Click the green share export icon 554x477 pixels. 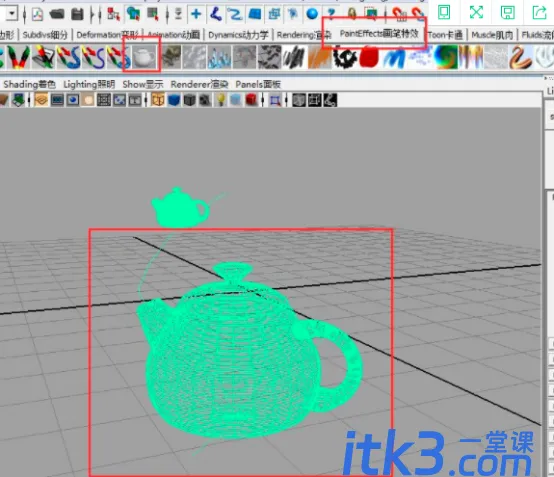(x=540, y=13)
